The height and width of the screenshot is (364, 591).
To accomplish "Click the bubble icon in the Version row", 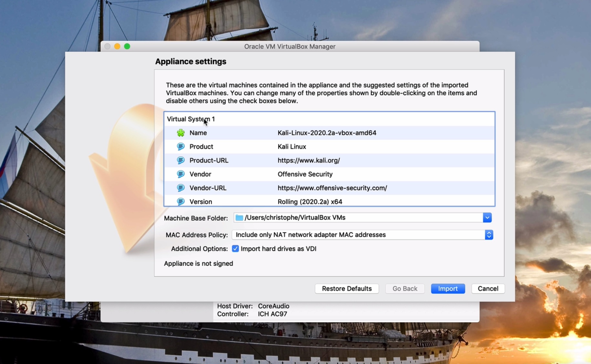I will click(x=181, y=202).
